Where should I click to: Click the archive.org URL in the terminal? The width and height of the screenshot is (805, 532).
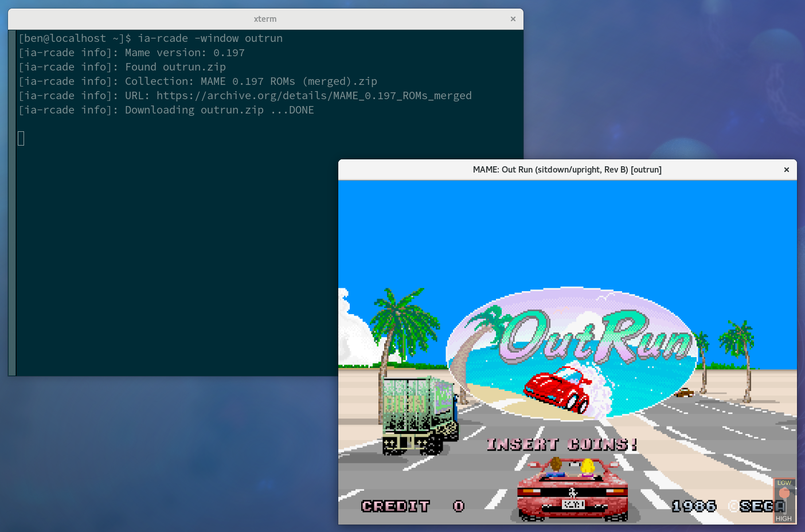[314, 96]
